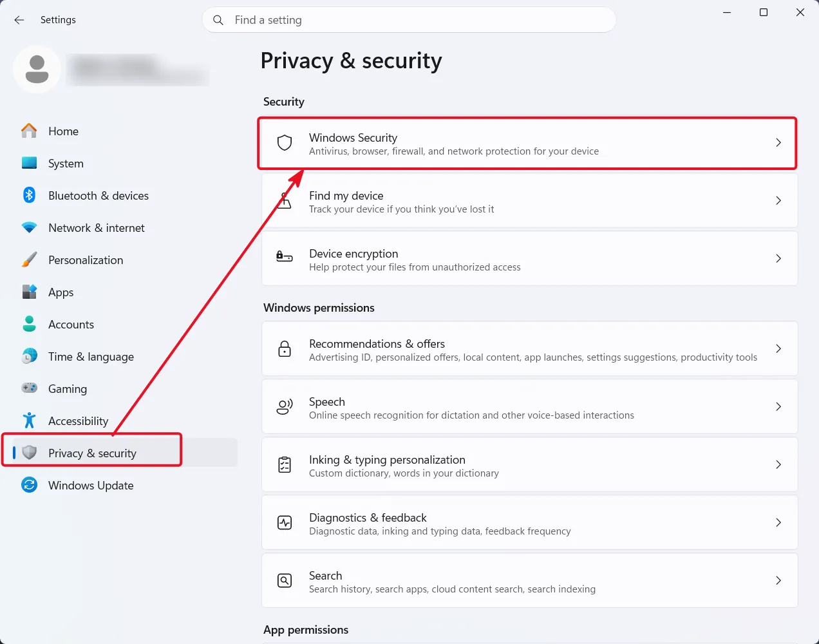Open Inking & typing personalization title
The width and height of the screenshot is (819, 644).
pyautogui.click(x=387, y=460)
